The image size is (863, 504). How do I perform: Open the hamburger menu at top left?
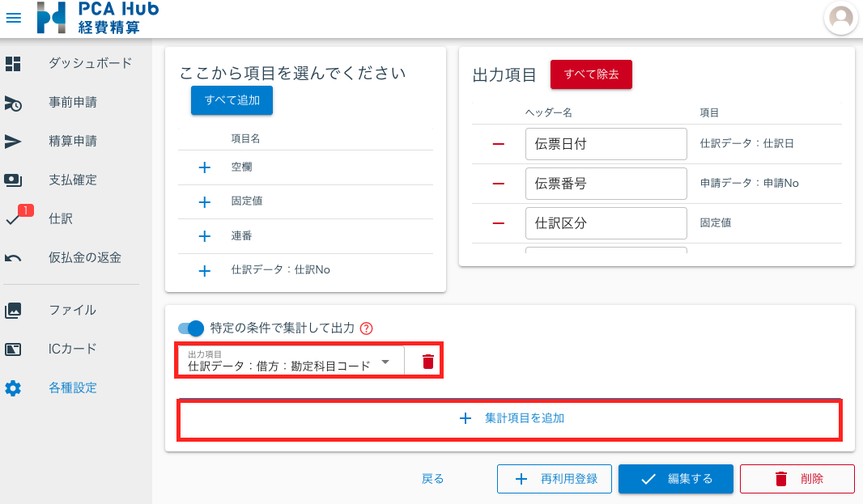point(13,18)
